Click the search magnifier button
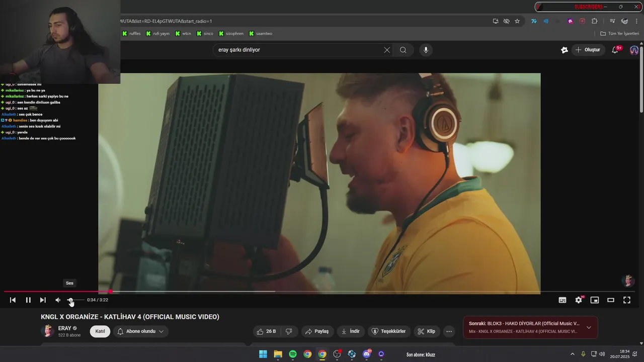Screen dimensions: 644x362 403,50
